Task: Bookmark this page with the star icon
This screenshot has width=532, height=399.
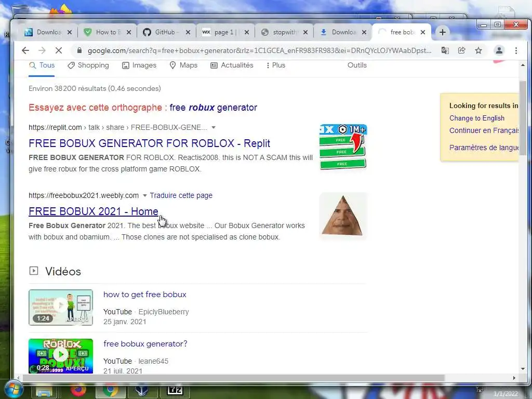Action: point(478,50)
